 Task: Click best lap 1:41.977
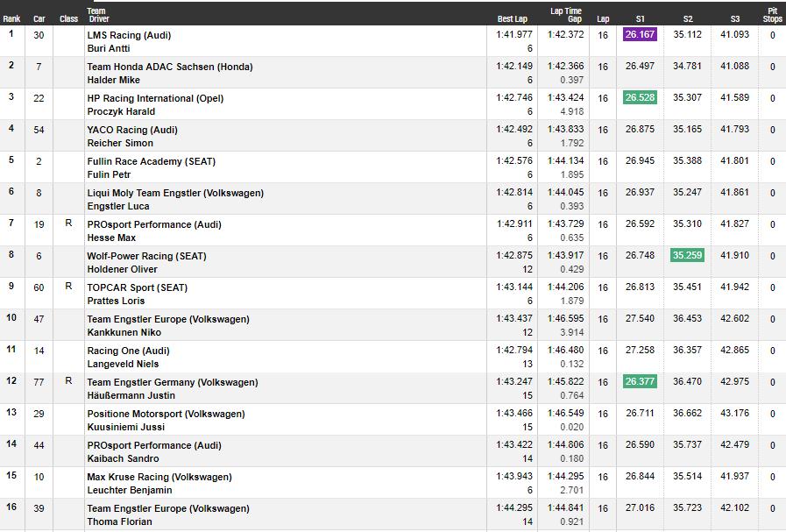click(x=514, y=34)
